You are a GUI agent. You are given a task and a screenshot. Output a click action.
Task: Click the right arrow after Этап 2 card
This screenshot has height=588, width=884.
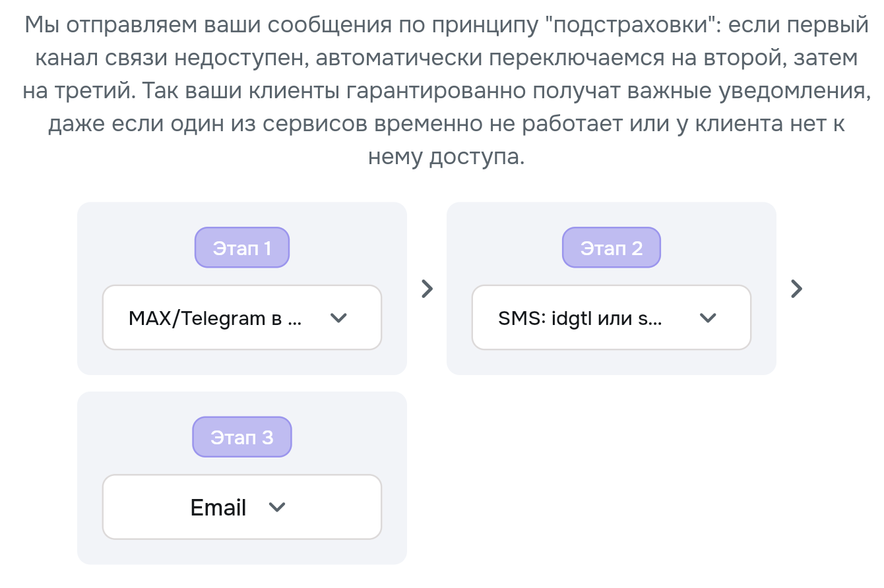(797, 288)
